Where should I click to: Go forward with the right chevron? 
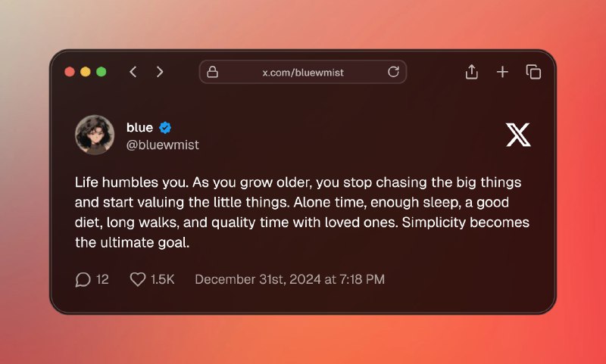click(160, 72)
